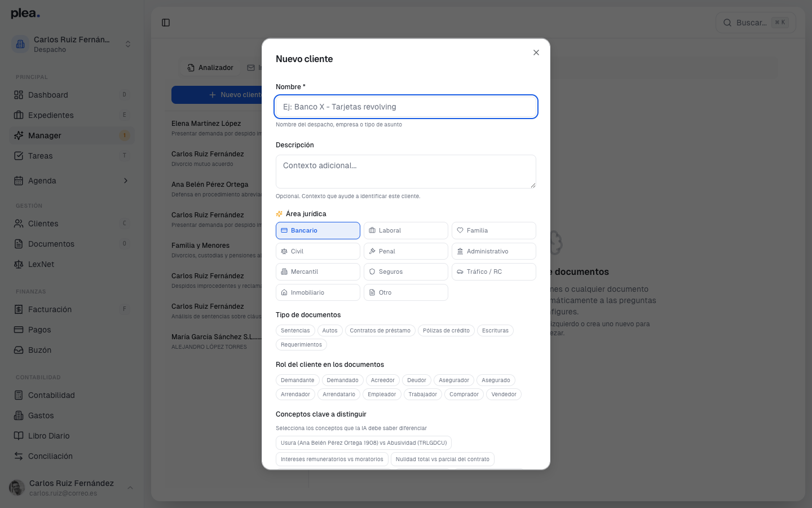Open Manager in the sidebar

(x=72, y=135)
